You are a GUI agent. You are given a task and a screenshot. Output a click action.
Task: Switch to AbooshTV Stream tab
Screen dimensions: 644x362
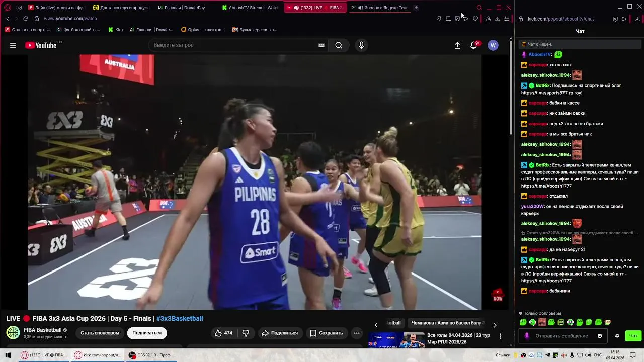(251, 8)
